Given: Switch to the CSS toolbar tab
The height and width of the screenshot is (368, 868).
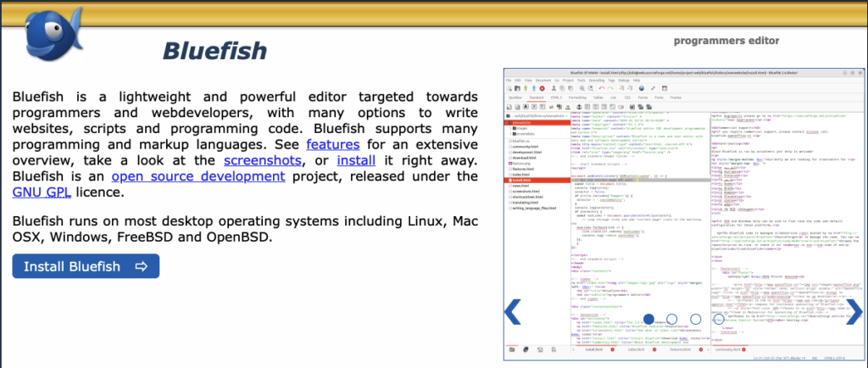Looking at the screenshot, I should pos(627,98).
